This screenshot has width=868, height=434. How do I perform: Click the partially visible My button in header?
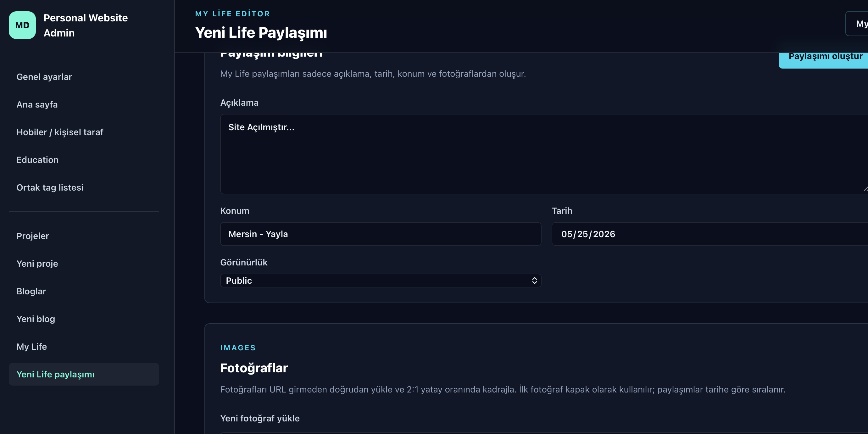(x=857, y=24)
